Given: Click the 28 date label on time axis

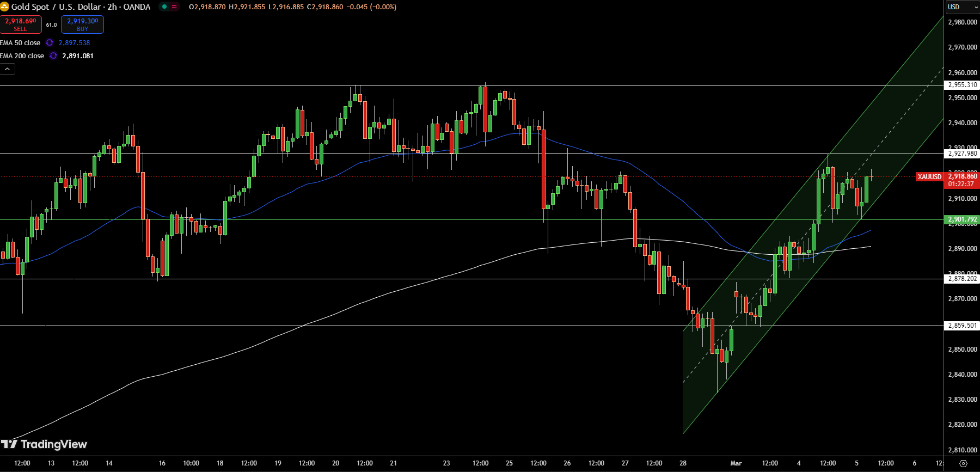Looking at the screenshot, I should pos(683,463).
